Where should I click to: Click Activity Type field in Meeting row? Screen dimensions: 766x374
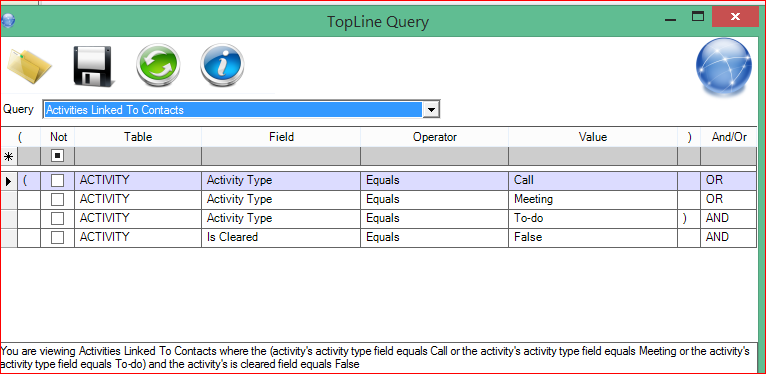coord(281,199)
